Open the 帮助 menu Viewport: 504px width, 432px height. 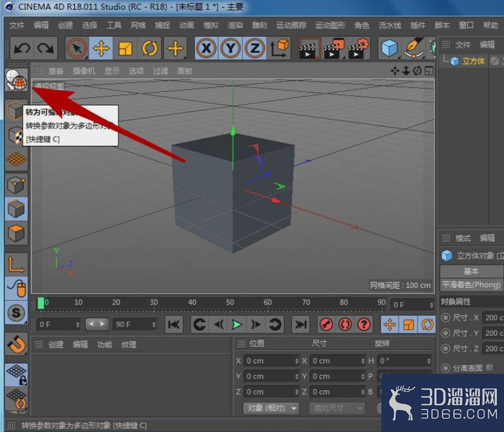point(491,25)
